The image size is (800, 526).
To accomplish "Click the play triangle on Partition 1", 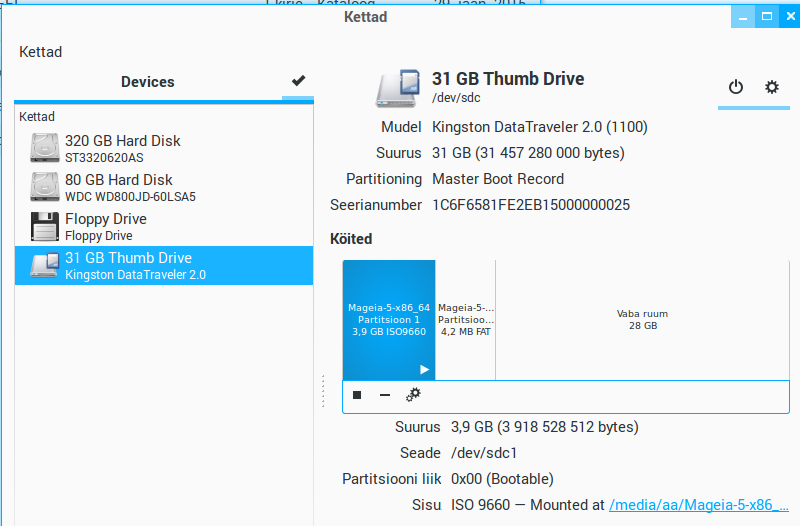I will click(424, 369).
